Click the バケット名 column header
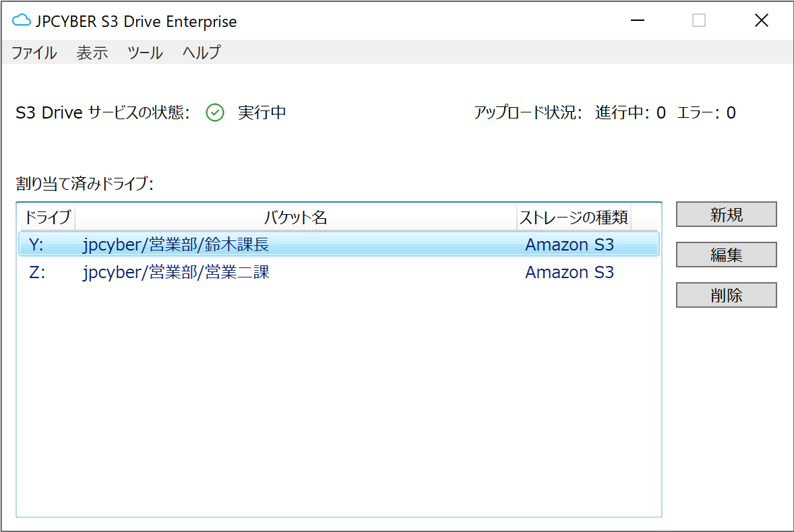This screenshot has height=532, width=794. click(x=296, y=218)
